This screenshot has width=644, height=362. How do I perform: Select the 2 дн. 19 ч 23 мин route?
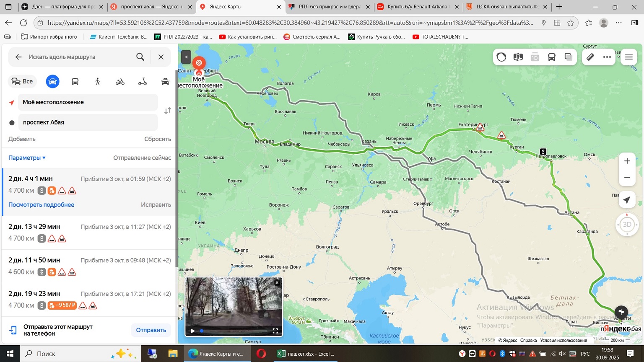point(89,300)
